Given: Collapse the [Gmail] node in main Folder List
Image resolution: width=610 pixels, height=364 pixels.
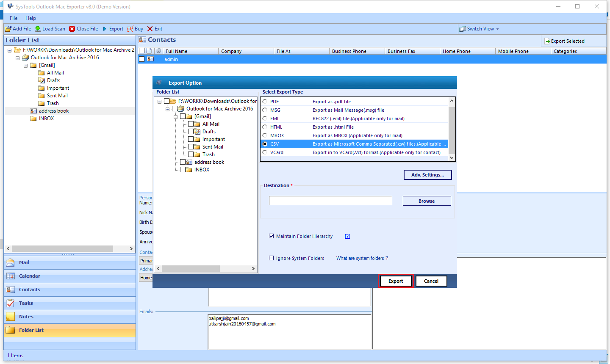Looking at the screenshot, I should point(25,65).
